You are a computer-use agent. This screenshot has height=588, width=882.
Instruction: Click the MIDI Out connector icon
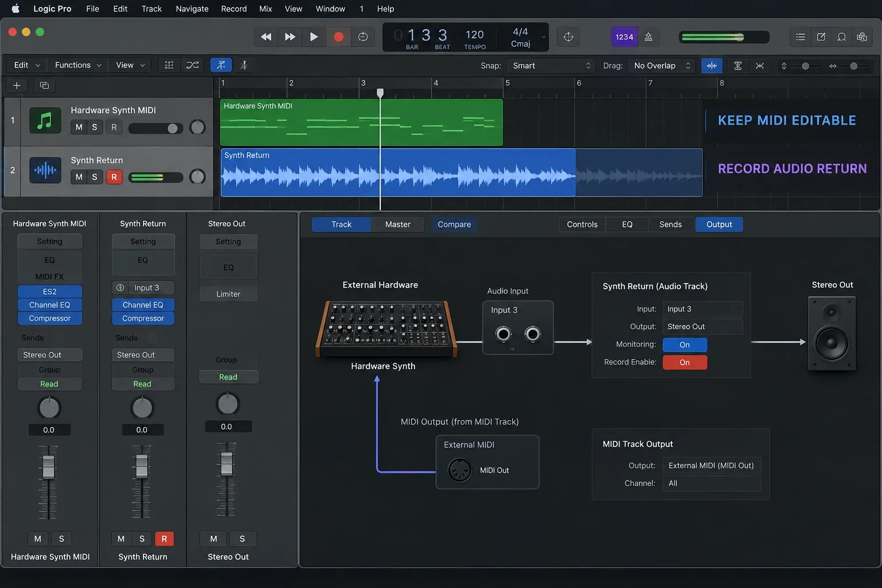coord(459,470)
